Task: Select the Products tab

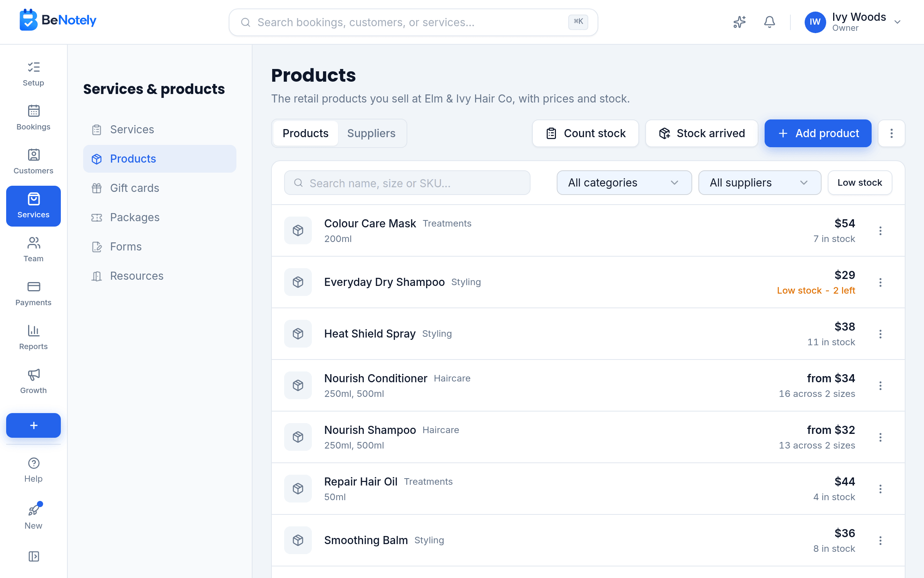Action: pos(305,133)
